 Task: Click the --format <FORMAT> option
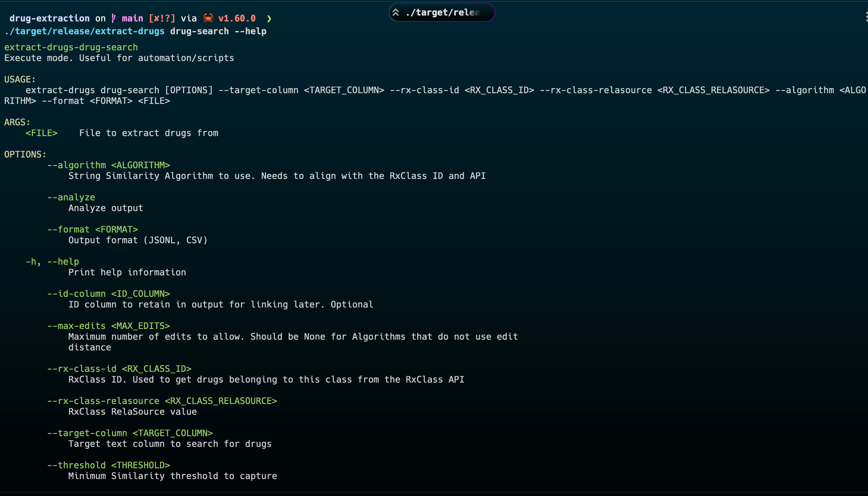(x=93, y=230)
